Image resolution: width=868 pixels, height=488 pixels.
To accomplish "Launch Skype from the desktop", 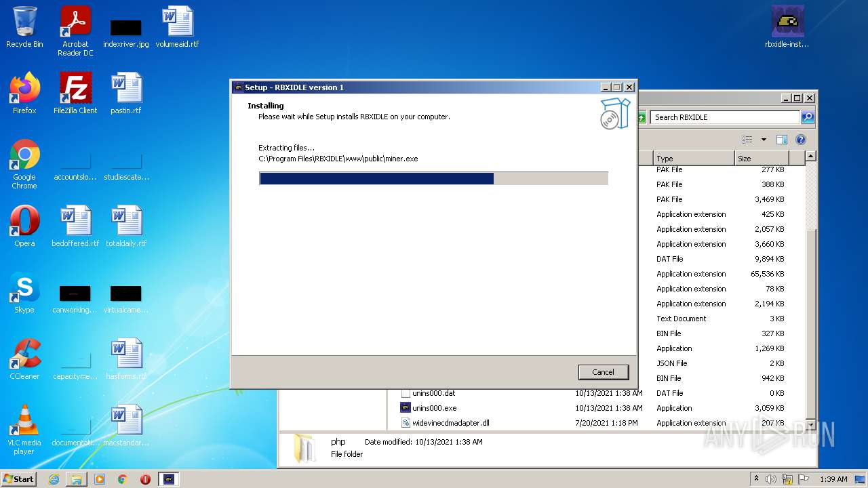I will click(24, 293).
